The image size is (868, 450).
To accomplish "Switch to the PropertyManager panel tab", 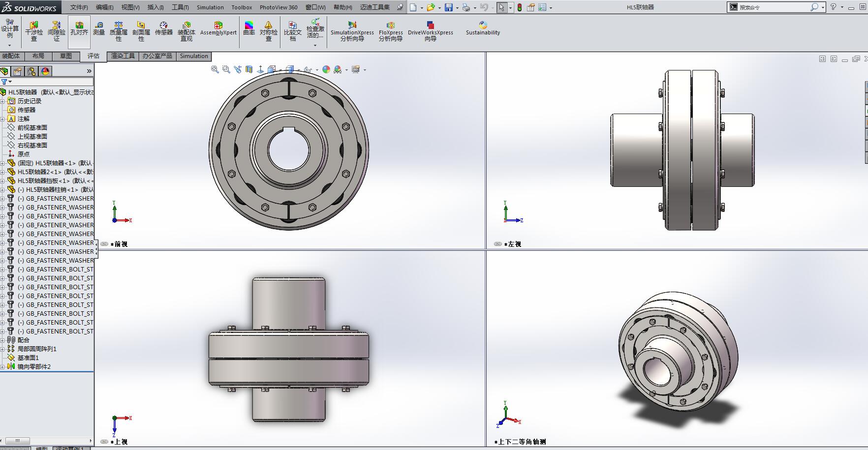I will 18,71.
